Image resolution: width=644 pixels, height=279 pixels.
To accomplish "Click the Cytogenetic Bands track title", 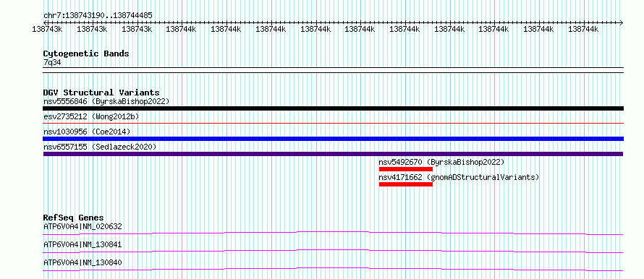I will coord(86,53).
